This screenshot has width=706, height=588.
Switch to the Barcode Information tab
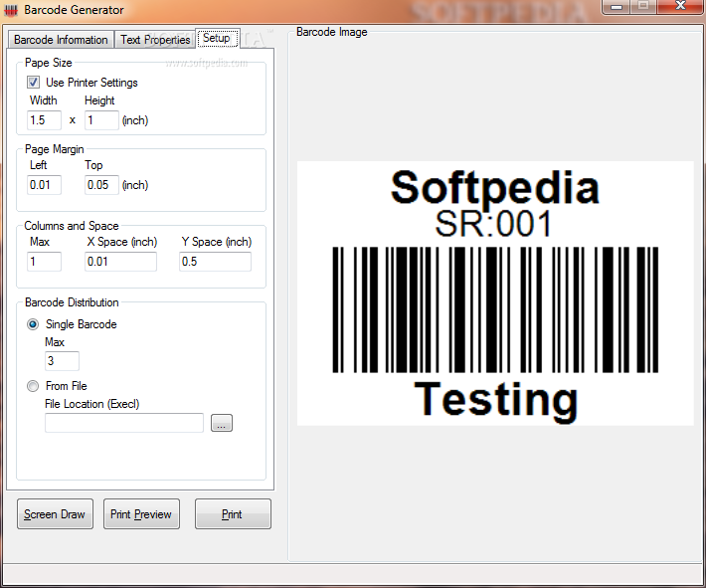click(x=61, y=40)
